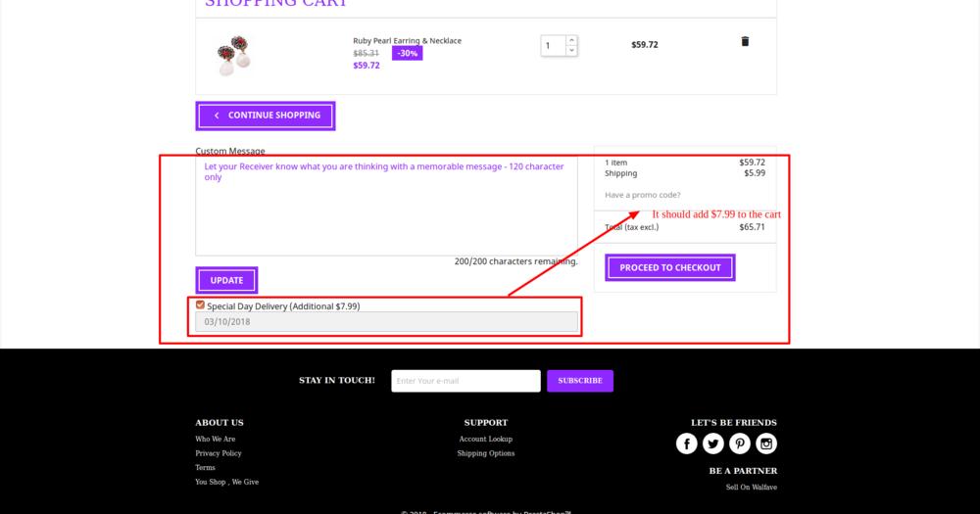Open Terms footer link
This screenshot has width=980, height=514.
click(205, 468)
